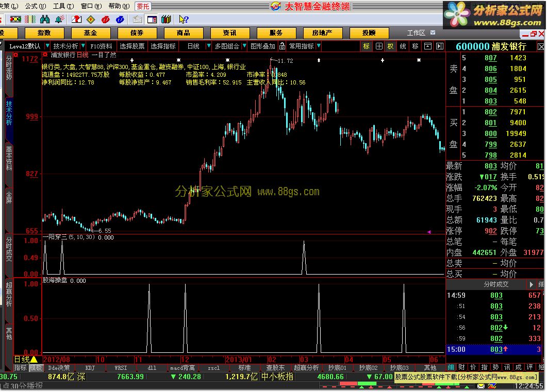Click the red question mark chart icon
Image resolution: width=547 pixels, height=392 pixels.
click(76, 20)
